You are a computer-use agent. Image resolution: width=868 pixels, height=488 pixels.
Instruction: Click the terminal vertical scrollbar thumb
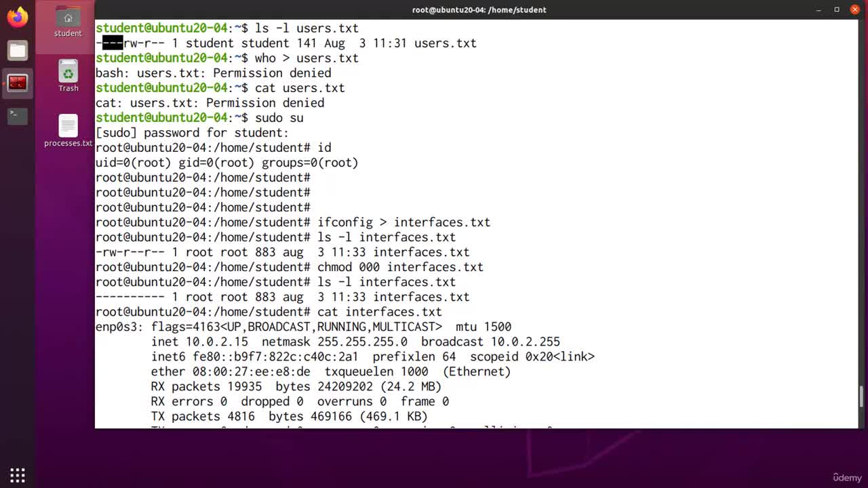[x=862, y=396]
